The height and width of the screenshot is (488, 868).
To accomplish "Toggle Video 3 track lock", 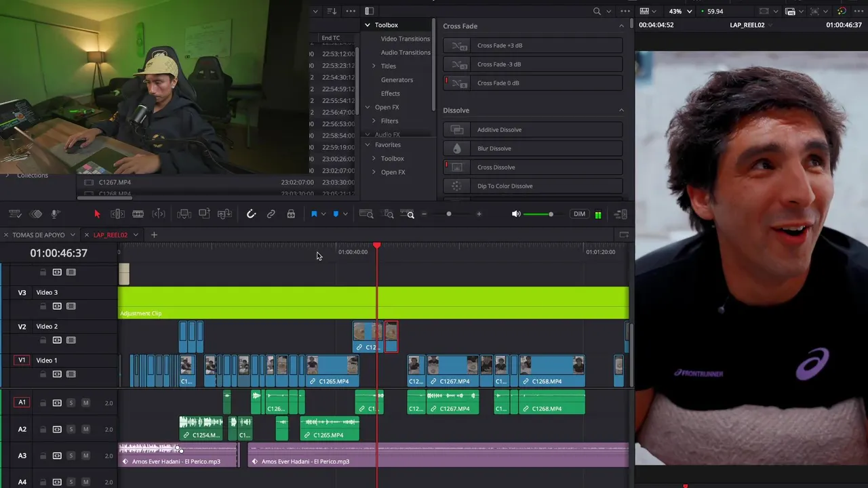I will (x=43, y=306).
